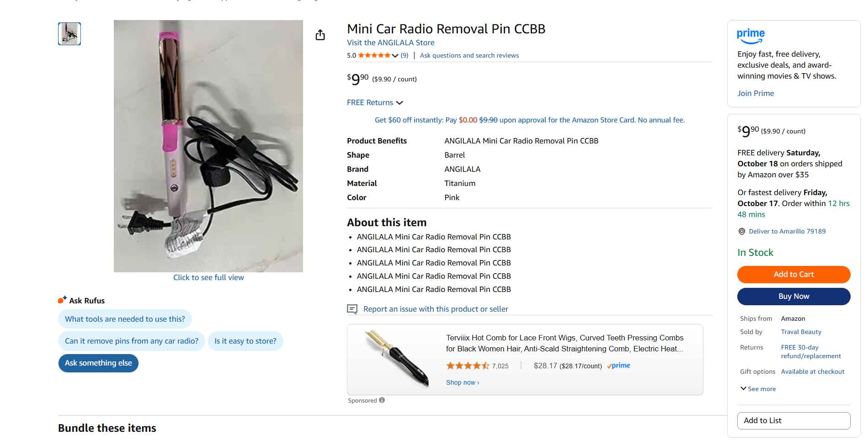Click the report issue speech bubble icon

[x=352, y=309]
